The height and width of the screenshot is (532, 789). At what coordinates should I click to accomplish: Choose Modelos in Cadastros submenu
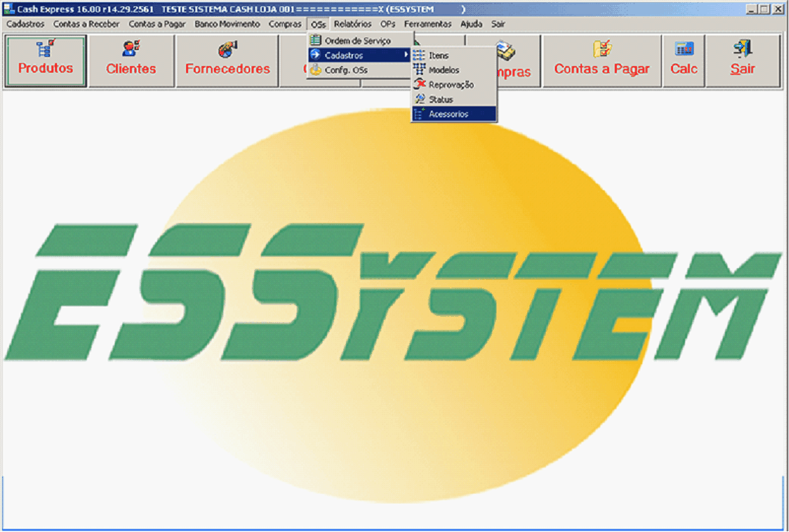(444, 70)
